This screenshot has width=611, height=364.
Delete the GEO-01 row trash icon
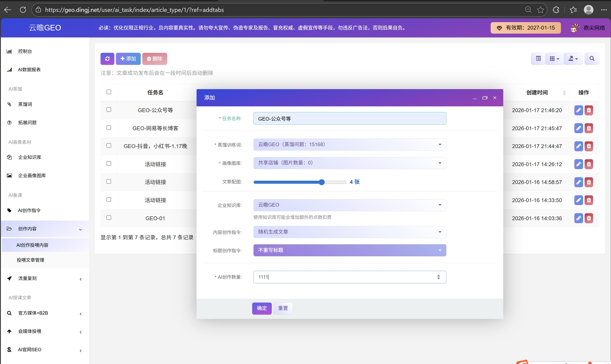589,218
